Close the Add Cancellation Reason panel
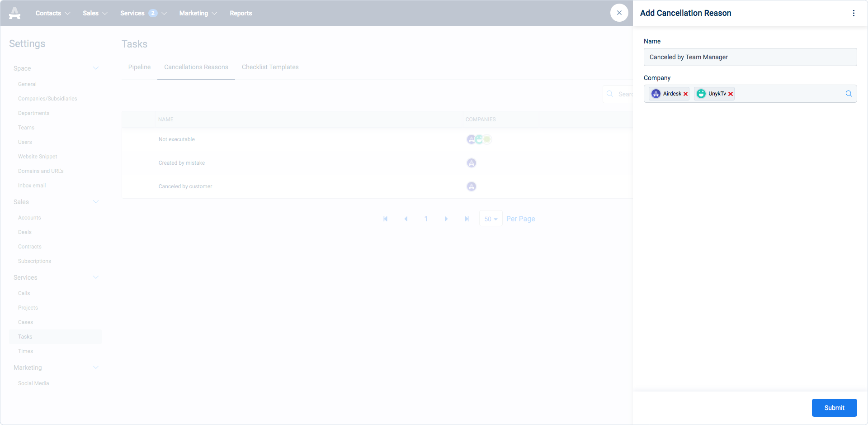 pyautogui.click(x=619, y=13)
